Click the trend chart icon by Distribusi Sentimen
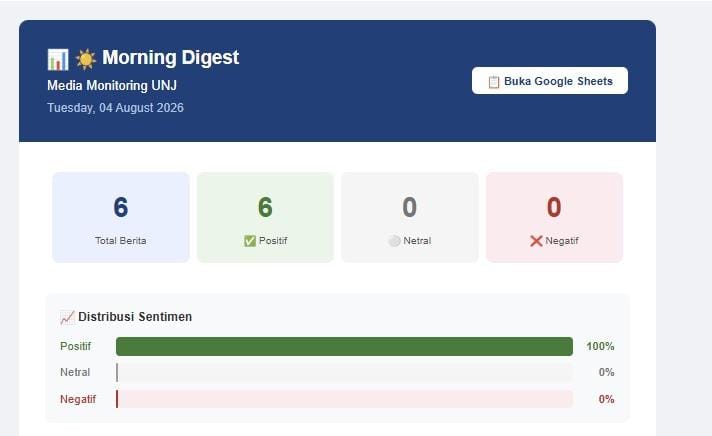The height and width of the screenshot is (436, 712). pyautogui.click(x=67, y=317)
